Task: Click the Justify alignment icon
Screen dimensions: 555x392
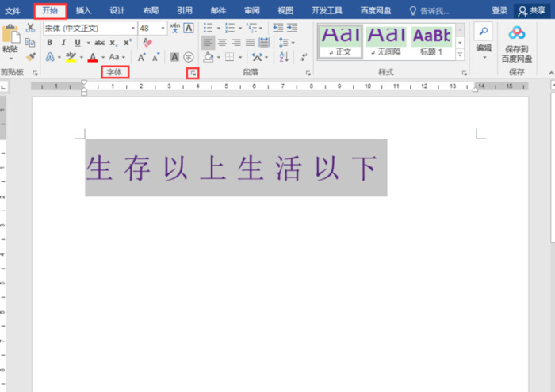Action: (251, 43)
